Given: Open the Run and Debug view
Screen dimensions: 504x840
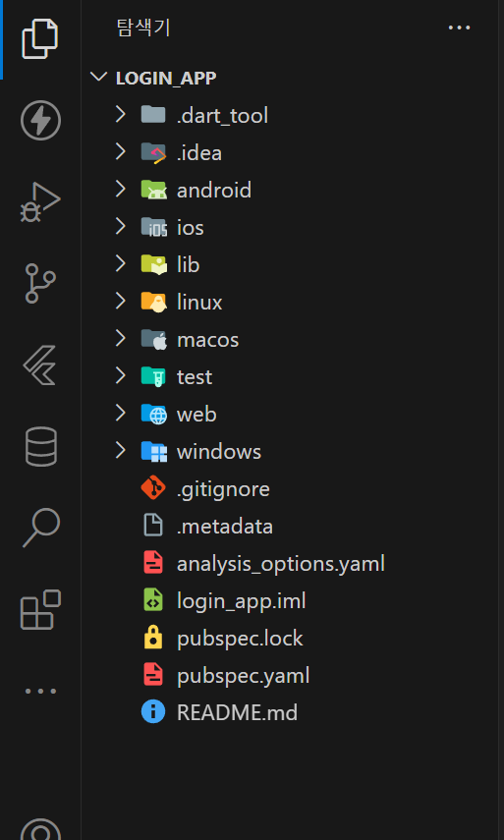Looking at the screenshot, I should pos(40,202).
